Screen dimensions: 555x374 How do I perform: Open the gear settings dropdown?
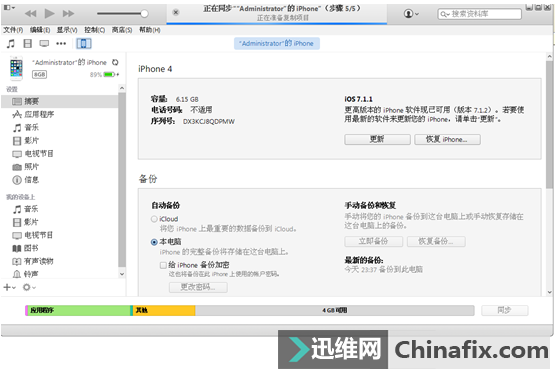point(29,287)
